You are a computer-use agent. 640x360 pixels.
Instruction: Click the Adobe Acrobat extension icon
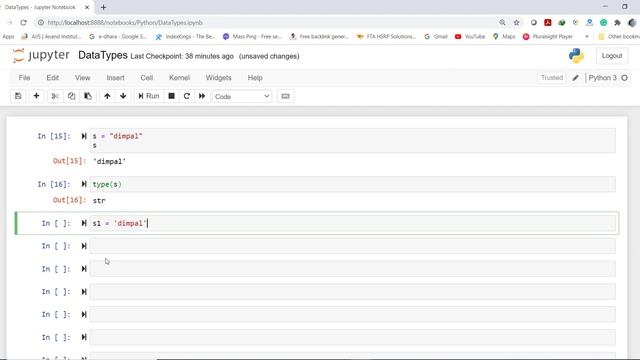point(548,23)
